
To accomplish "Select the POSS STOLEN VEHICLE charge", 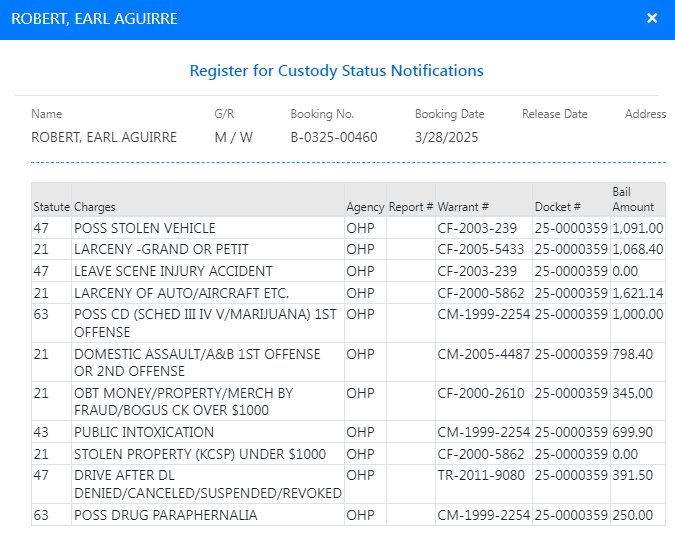I will [145, 228].
